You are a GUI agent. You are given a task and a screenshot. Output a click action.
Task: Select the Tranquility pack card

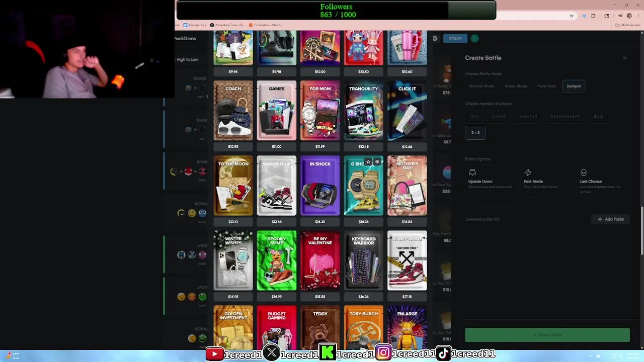click(x=363, y=111)
